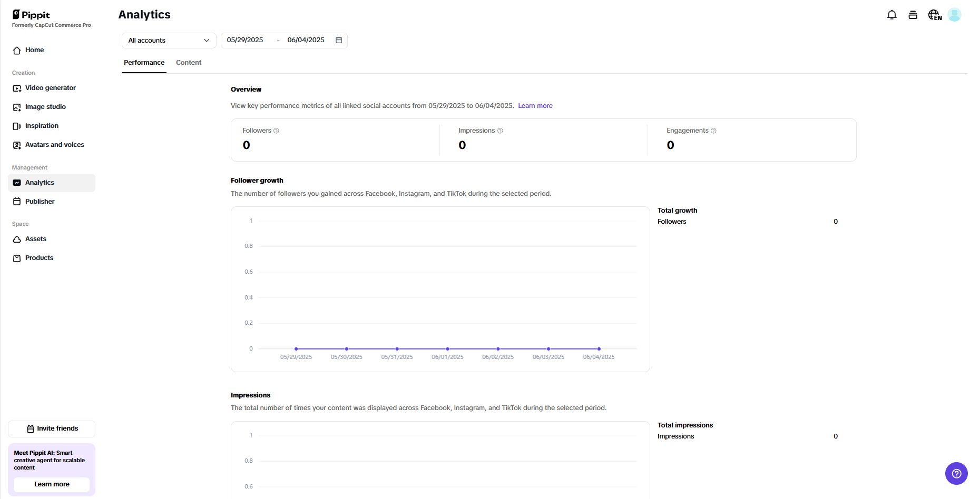The width and height of the screenshot is (980, 499).
Task: Click the Avatars and voices icon
Action: click(x=16, y=144)
